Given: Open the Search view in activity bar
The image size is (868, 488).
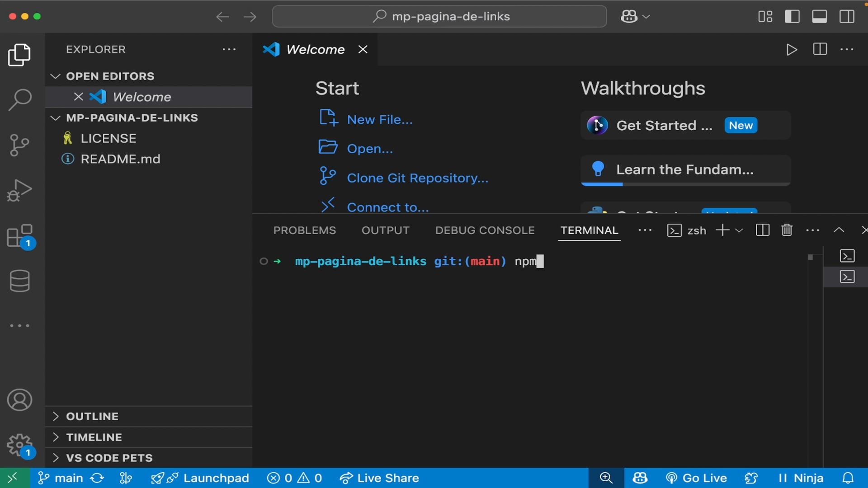Looking at the screenshot, I should (x=19, y=99).
